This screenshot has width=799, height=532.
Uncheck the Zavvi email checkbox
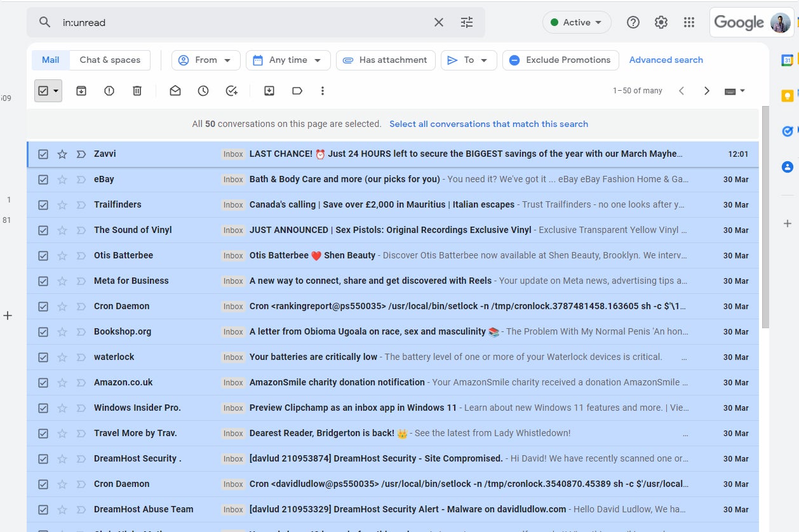43,154
